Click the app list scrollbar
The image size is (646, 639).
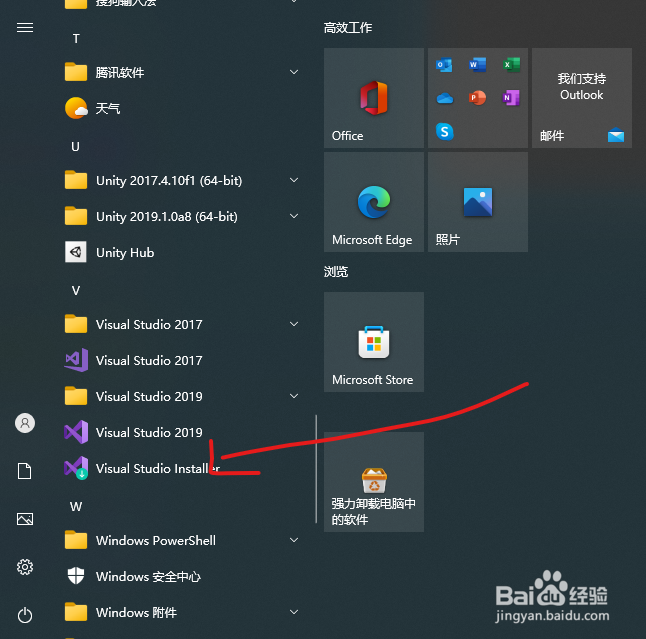[316, 469]
